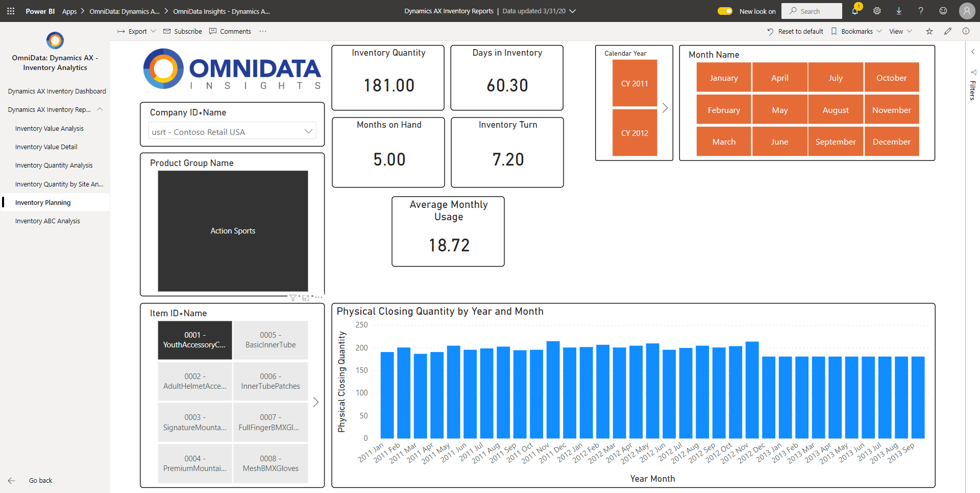Open Inventory Value Detail page
The width and height of the screenshot is (980, 493).
pos(46,147)
